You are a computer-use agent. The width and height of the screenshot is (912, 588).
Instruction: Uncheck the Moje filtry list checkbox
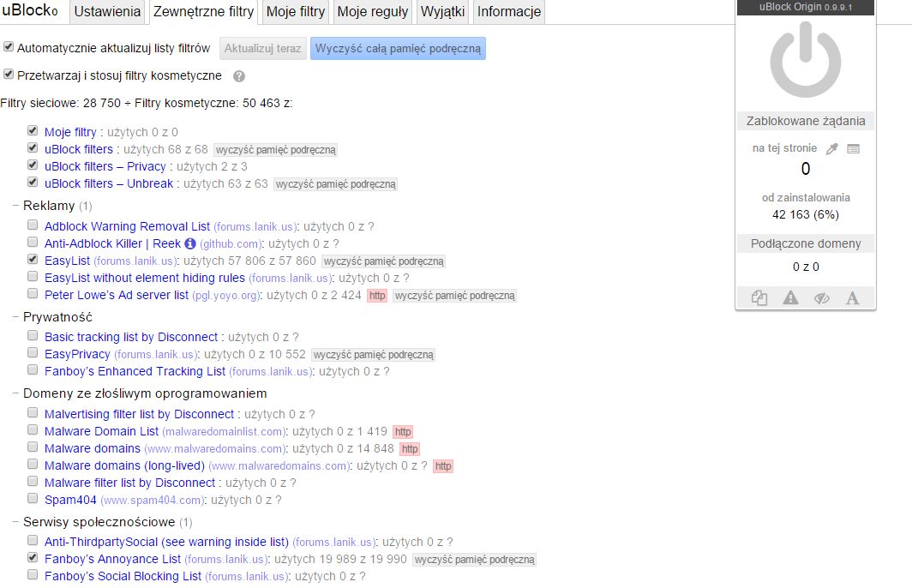(x=33, y=130)
